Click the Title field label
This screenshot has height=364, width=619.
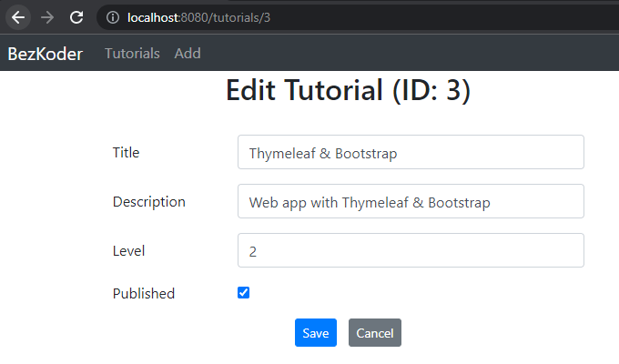tap(126, 153)
